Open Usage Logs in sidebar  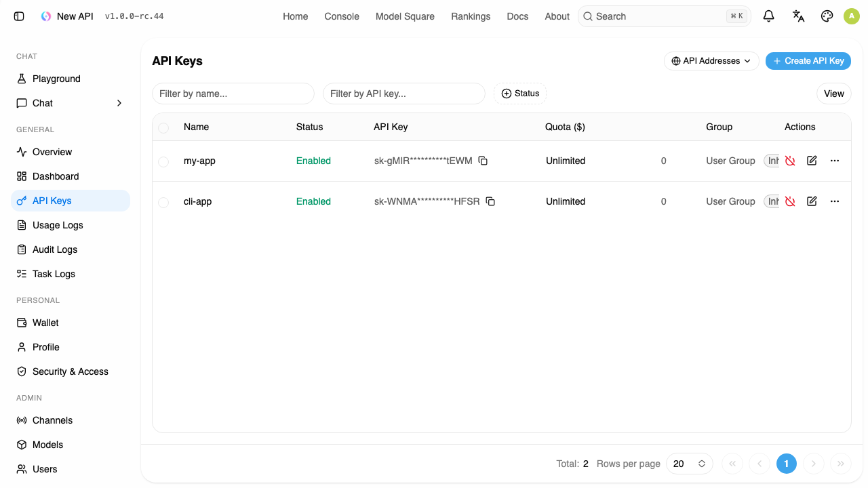(x=71, y=225)
